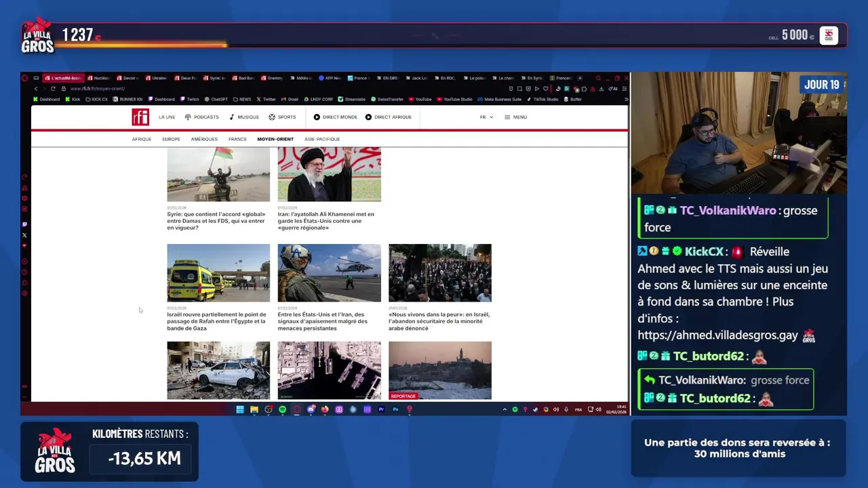Open the Meta Business Suite bookmark
The height and width of the screenshot is (488, 868).
tap(498, 99)
